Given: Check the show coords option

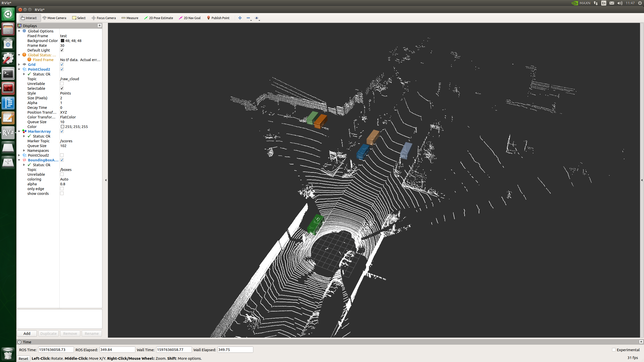Looking at the screenshot, I should click(x=62, y=194).
